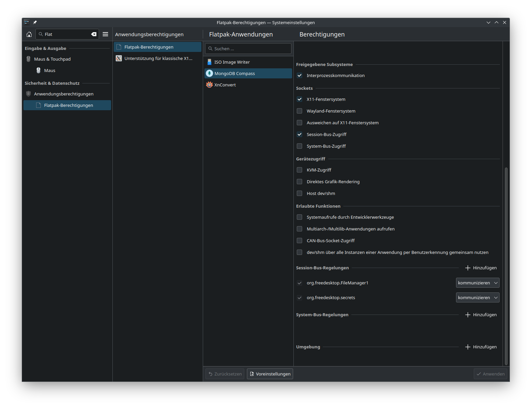Click the plus icon for System-Bus-Regelungen
This screenshot has height=408, width=532.
(x=468, y=315)
